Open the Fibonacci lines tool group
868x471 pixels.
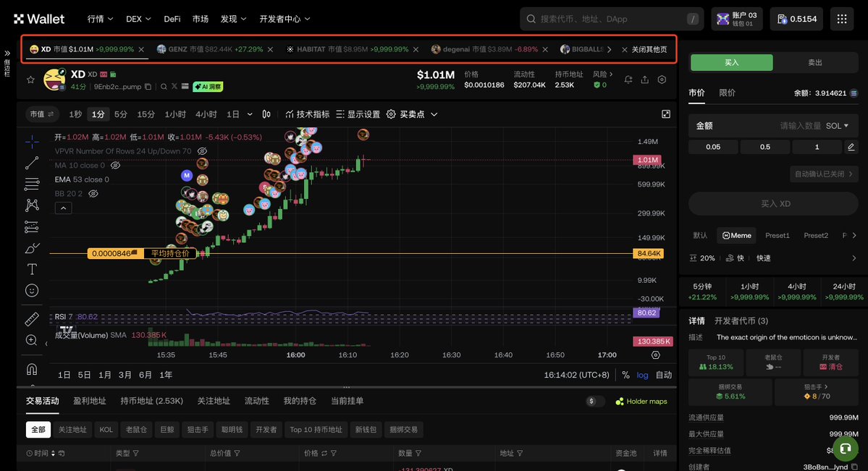(32, 184)
